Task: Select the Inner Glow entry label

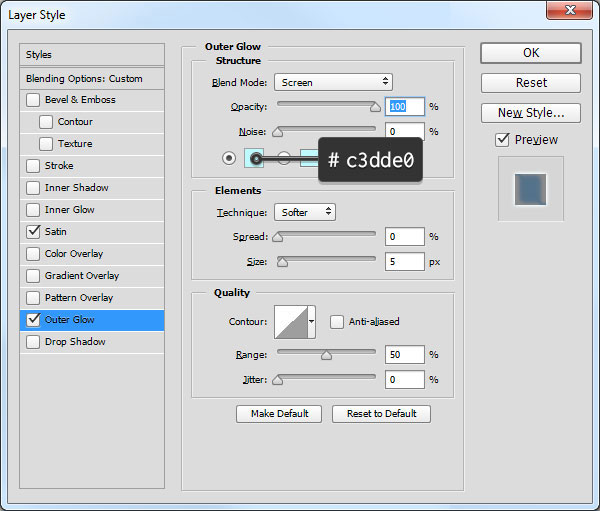Action: [69, 210]
